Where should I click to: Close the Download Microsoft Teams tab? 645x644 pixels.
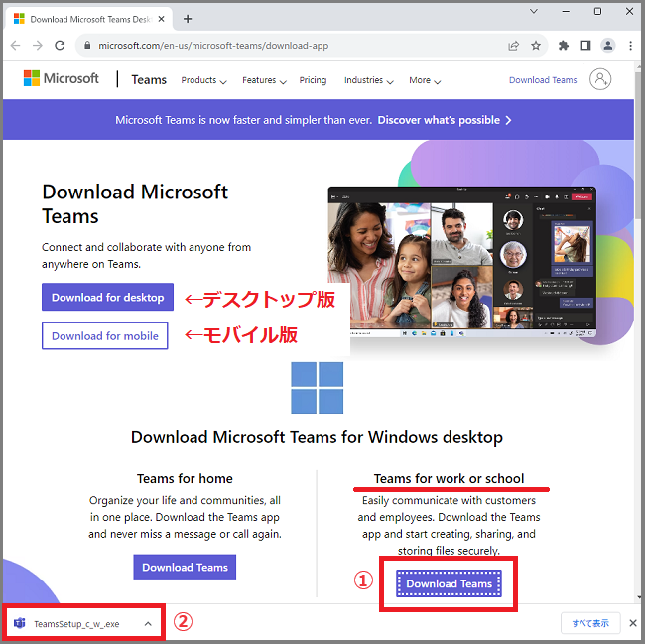(161, 19)
